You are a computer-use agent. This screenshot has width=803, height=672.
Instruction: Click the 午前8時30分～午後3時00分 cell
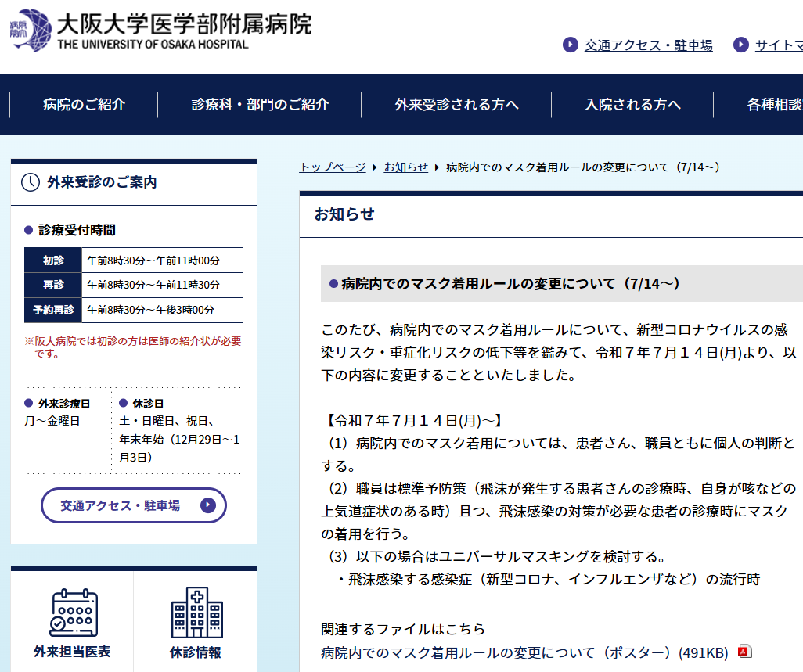(162, 310)
